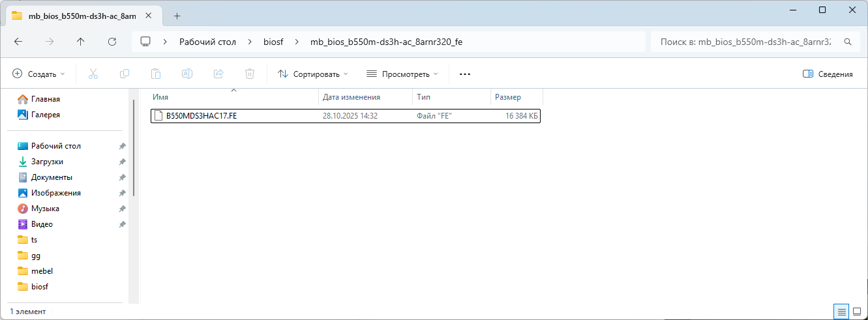Click the Copy icon in toolbar
This screenshot has height=320, width=868.
[x=124, y=74]
